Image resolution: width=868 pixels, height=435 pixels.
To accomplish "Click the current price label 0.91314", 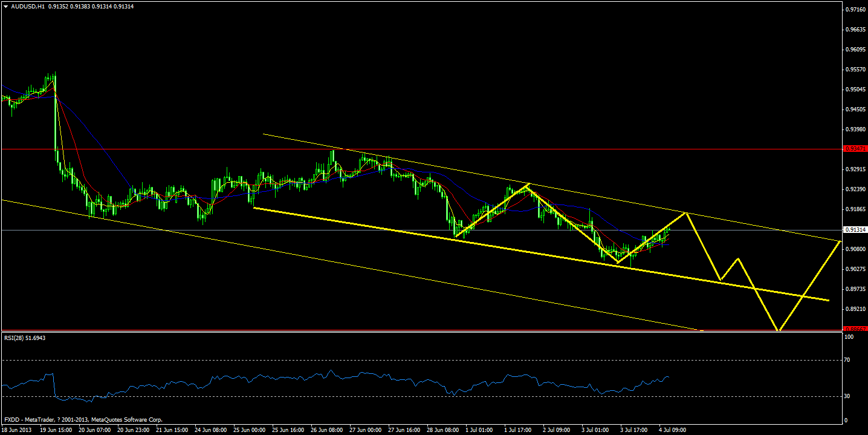I will coord(855,230).
